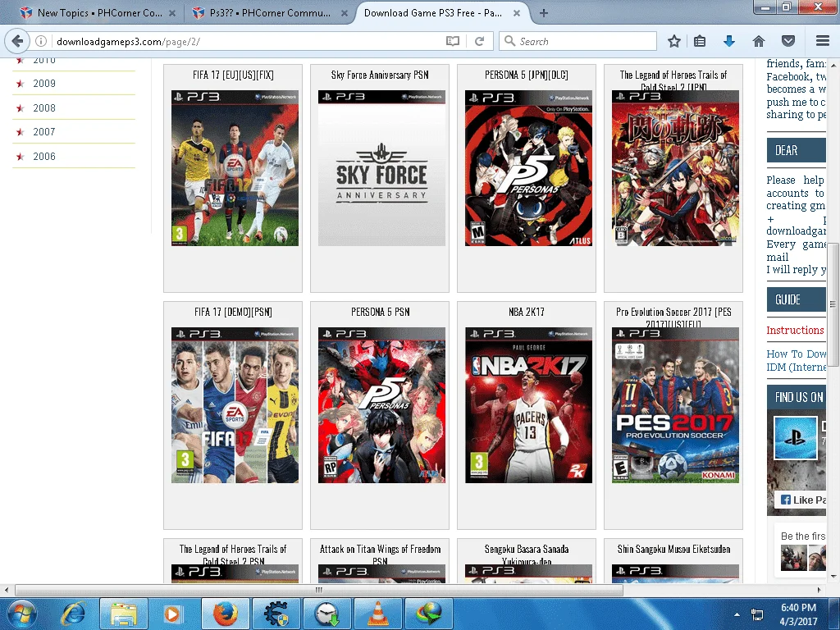
Task: Close the New Topics PHCorner tab
Action: point(172,13)
